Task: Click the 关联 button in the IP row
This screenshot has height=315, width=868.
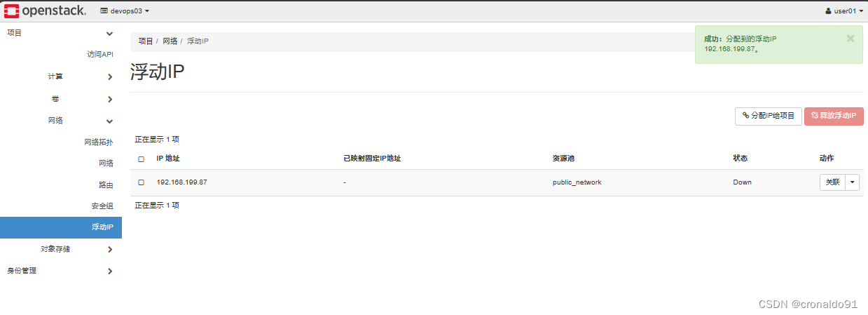Action: click(x=832, y=182)
